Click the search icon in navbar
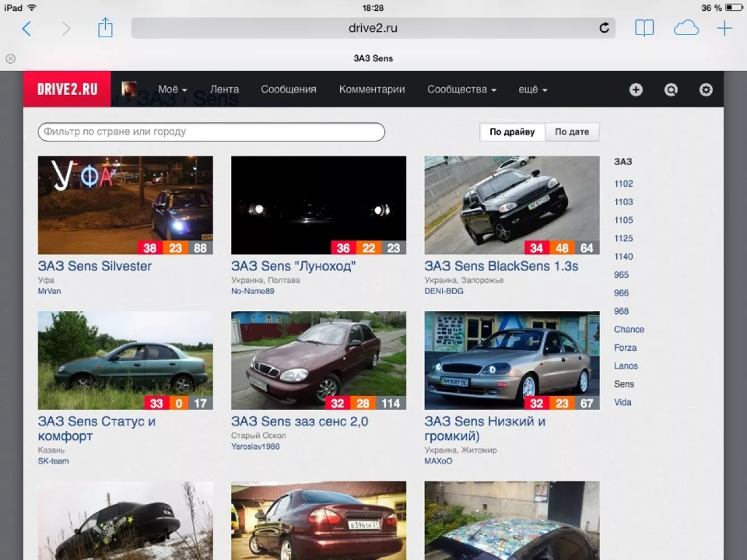The height and width of the screenshot is (560, 747). (x=671, y=89)
